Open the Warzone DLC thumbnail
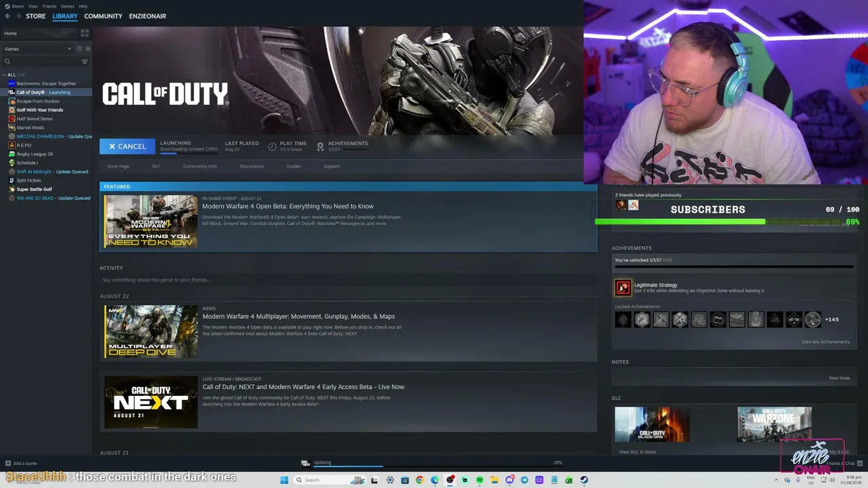868x488 pixels. [x=774, y=424]
